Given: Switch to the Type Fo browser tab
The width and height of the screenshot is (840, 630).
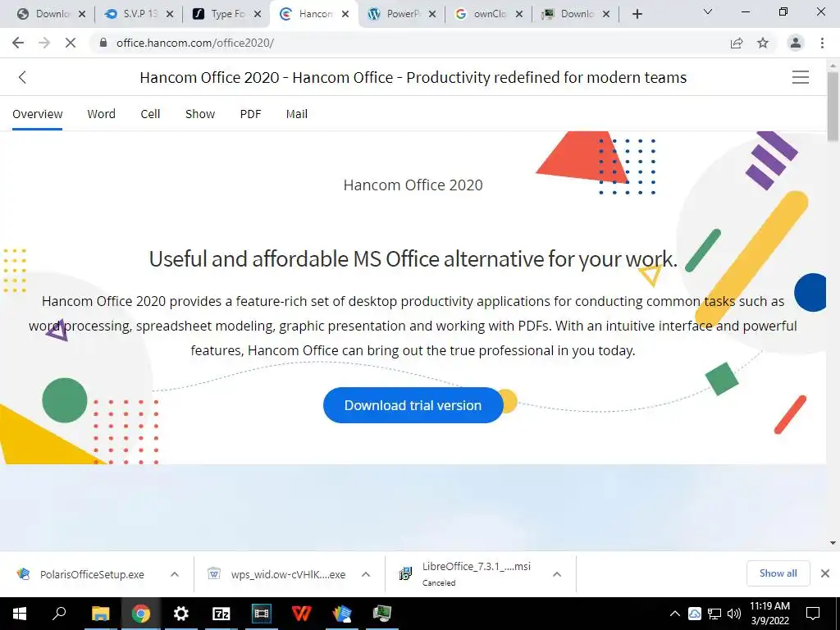Looking at the screenshot, I should (x=228, y=14).
